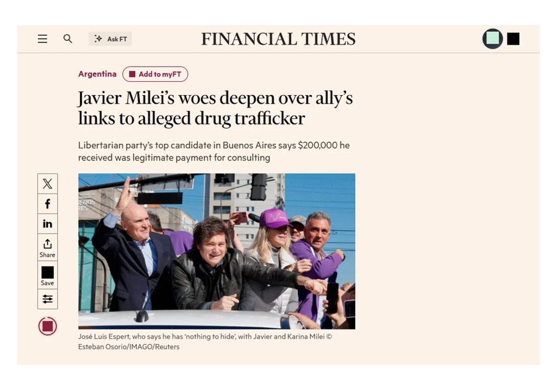Open the hamburger navigation menu
Viewport: 557px width, 392px height.
pyautogui.click(x=43, y=39)
